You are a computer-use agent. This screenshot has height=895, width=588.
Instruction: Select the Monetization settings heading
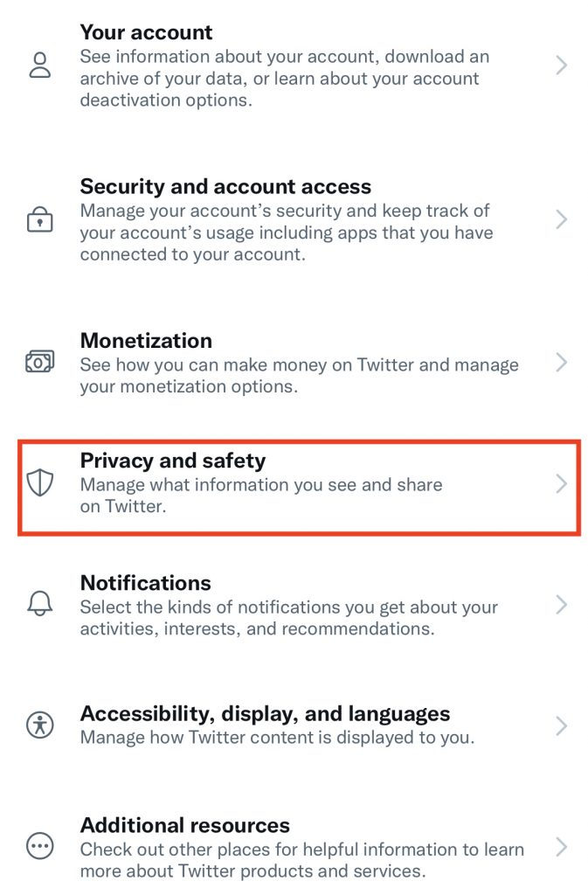coord(146,341)
